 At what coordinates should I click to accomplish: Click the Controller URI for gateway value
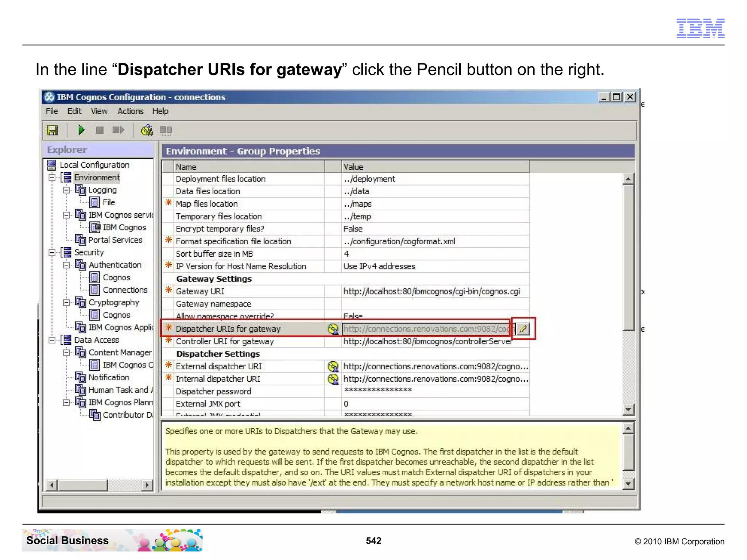[435, 342]
